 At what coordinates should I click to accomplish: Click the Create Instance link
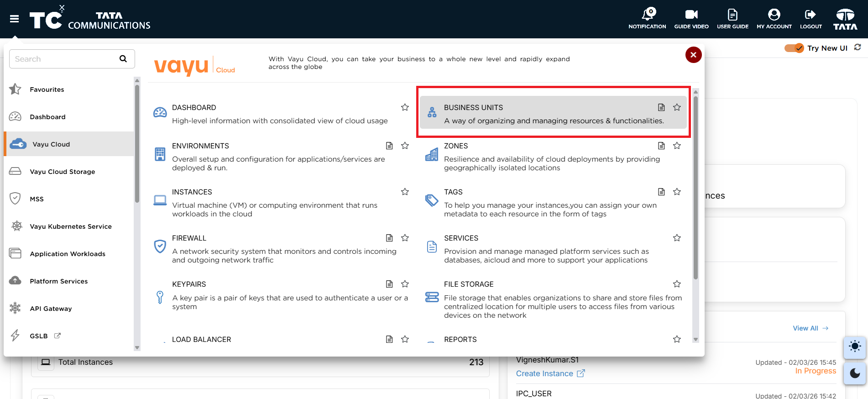550,373
